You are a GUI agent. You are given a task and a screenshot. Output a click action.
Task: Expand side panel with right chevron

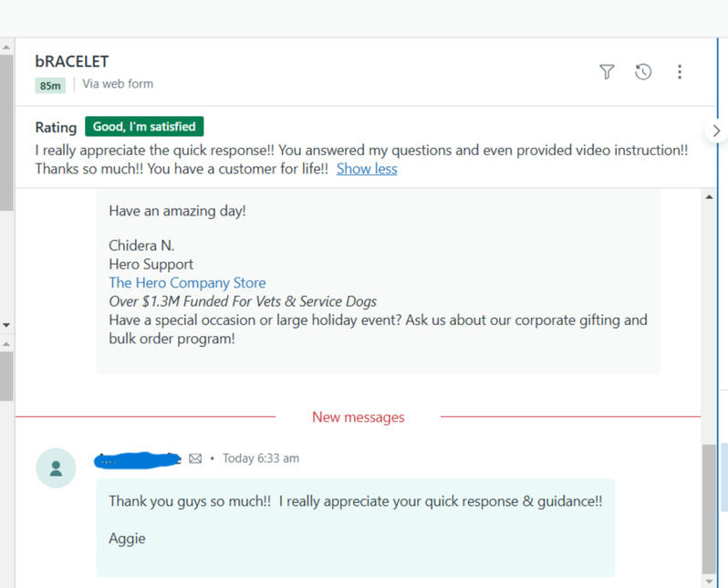click(x=716, y=131)
